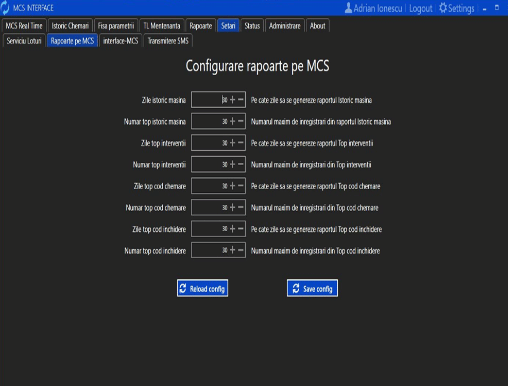Decrease Numar top interventii with minus
The width and height of the screenshot is (508, 386).
[241, 164]
